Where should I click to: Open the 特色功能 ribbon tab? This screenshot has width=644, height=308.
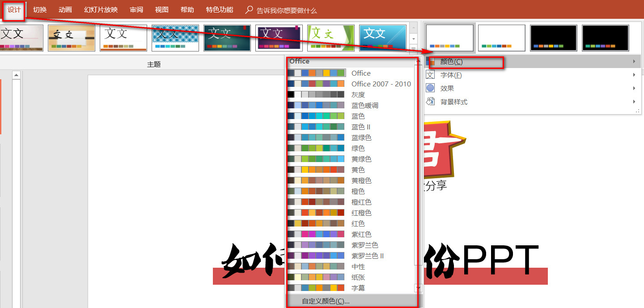click(219, 9)
